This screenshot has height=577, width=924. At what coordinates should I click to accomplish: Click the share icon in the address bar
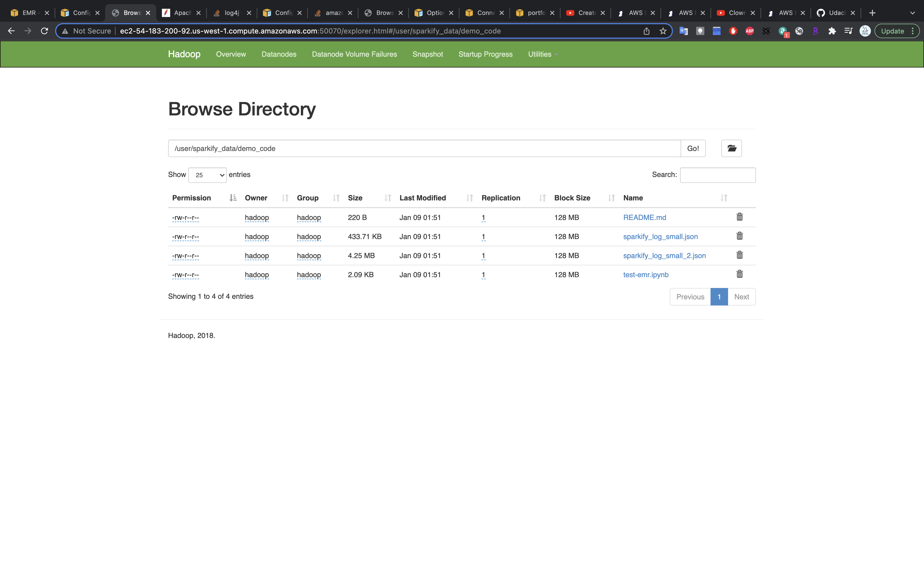coord(646,31)
